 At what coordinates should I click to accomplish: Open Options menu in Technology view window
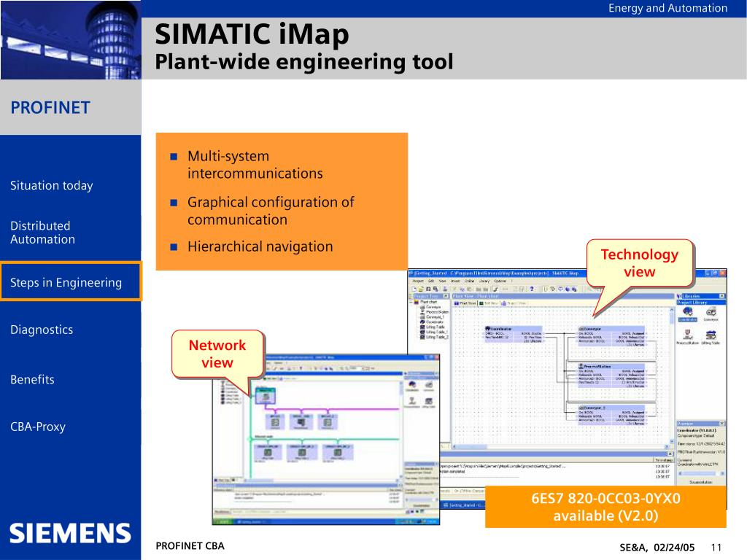500,281
